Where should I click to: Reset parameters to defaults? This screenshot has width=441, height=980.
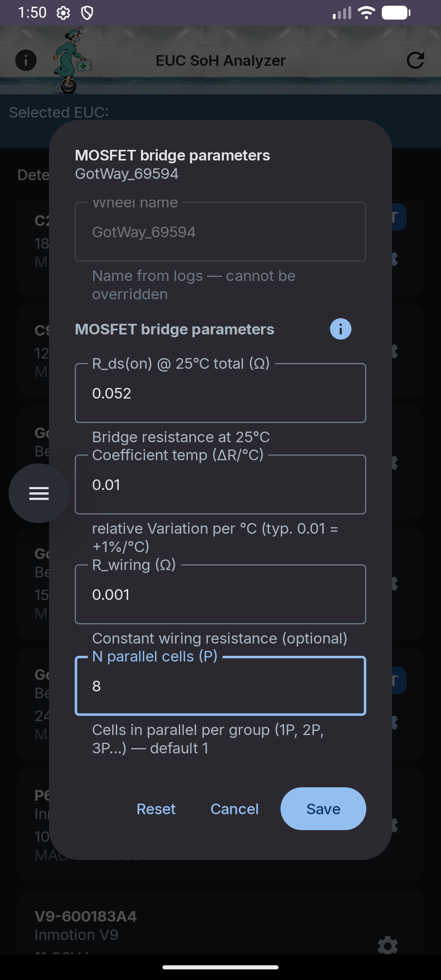156,808
